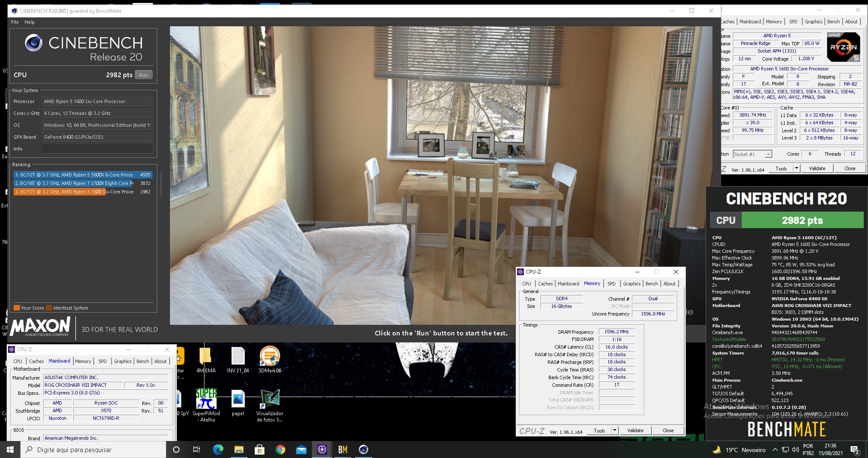Click the Cortana circle on the taskbar
Screen dimensions: 868x458
click(176, 450)
